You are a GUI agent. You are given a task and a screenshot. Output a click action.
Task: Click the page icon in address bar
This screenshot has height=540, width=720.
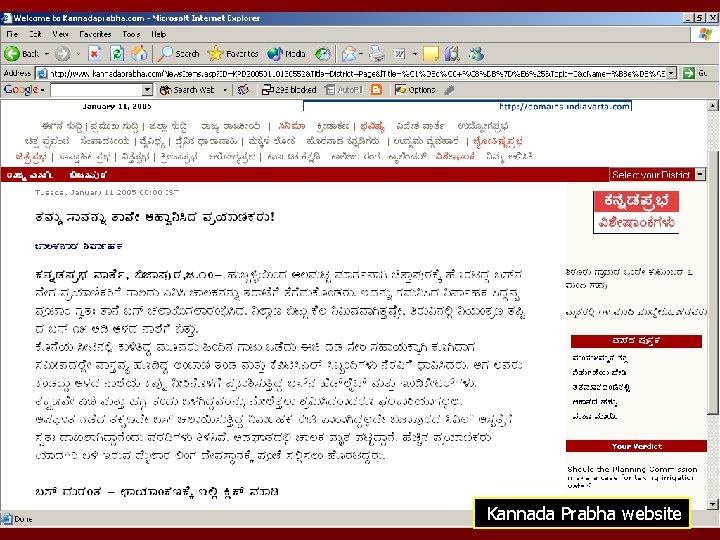pyautogui.click(x=42, y=73)
